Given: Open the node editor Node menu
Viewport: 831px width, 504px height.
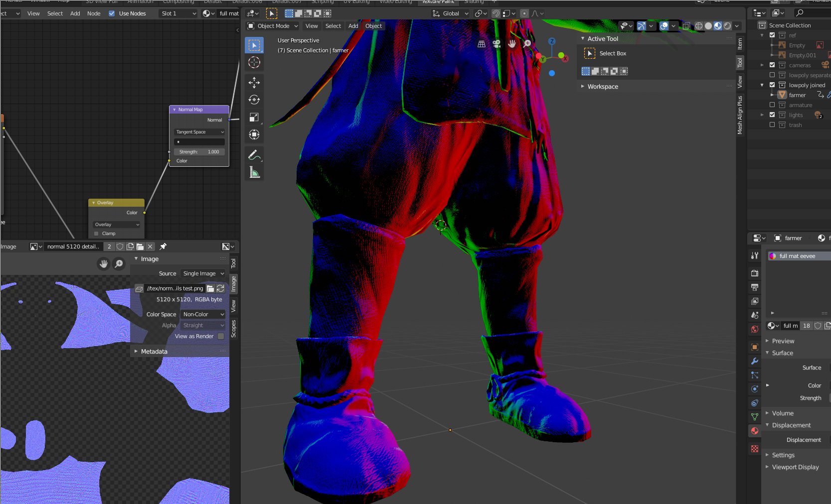Looking at the screenshot, I should click(x=94, y=13).
